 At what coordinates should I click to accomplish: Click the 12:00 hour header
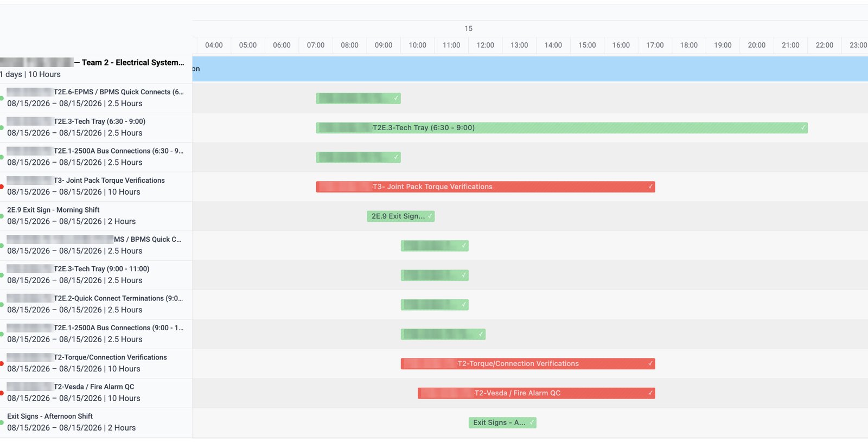[486, 45]
